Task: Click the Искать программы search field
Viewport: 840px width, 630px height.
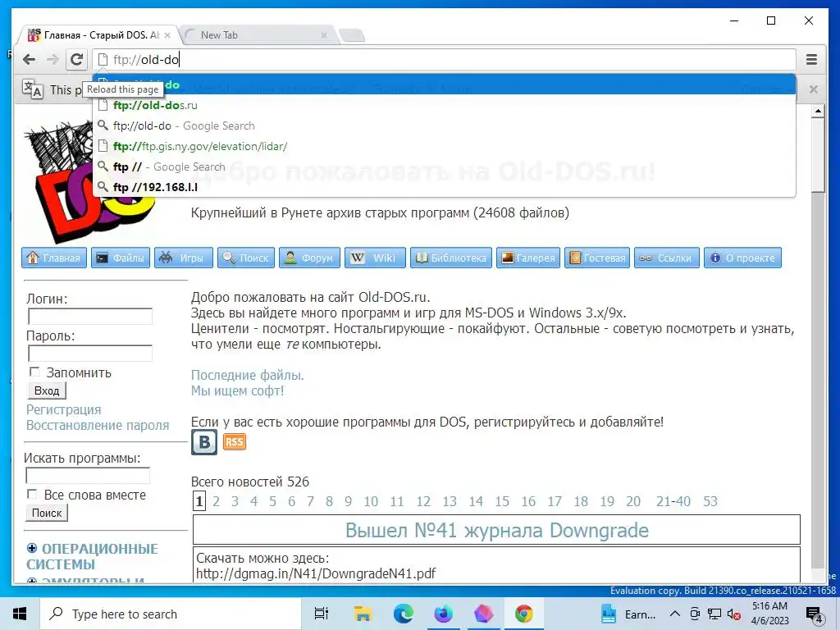Action: pos(88,475)
